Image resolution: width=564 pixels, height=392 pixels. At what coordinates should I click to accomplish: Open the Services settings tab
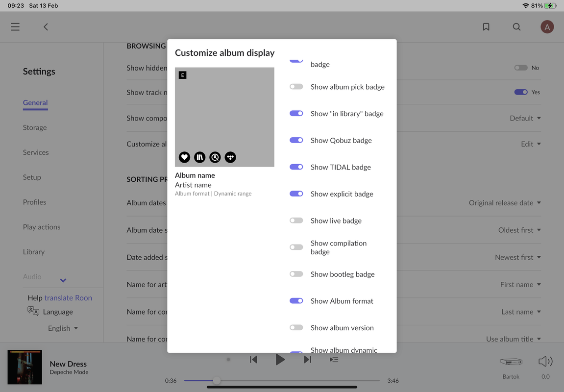36,152
